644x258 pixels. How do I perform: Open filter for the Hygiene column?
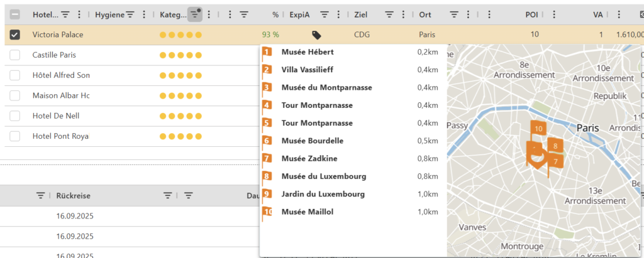[130, 14]
